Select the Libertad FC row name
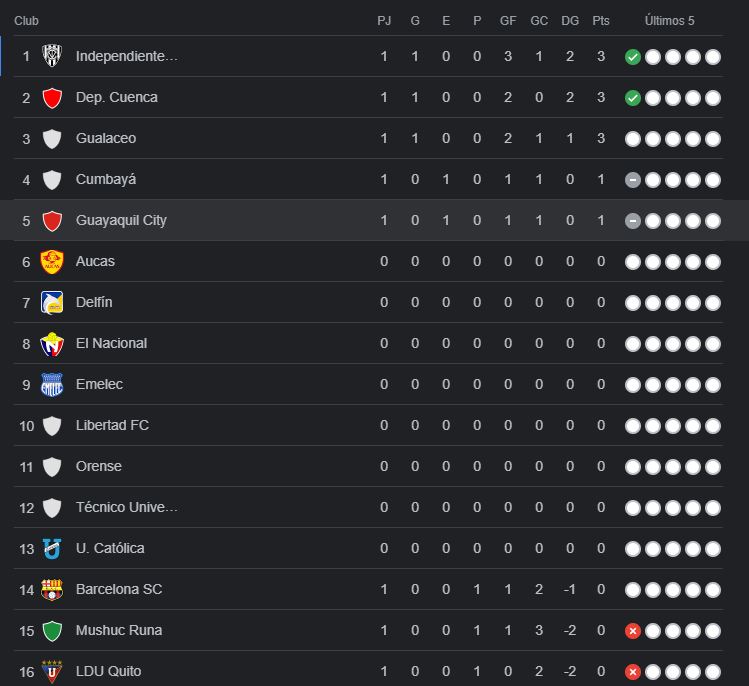Viewport: 749px width, 686px height. pyautogui.click(x=112, y=425)
